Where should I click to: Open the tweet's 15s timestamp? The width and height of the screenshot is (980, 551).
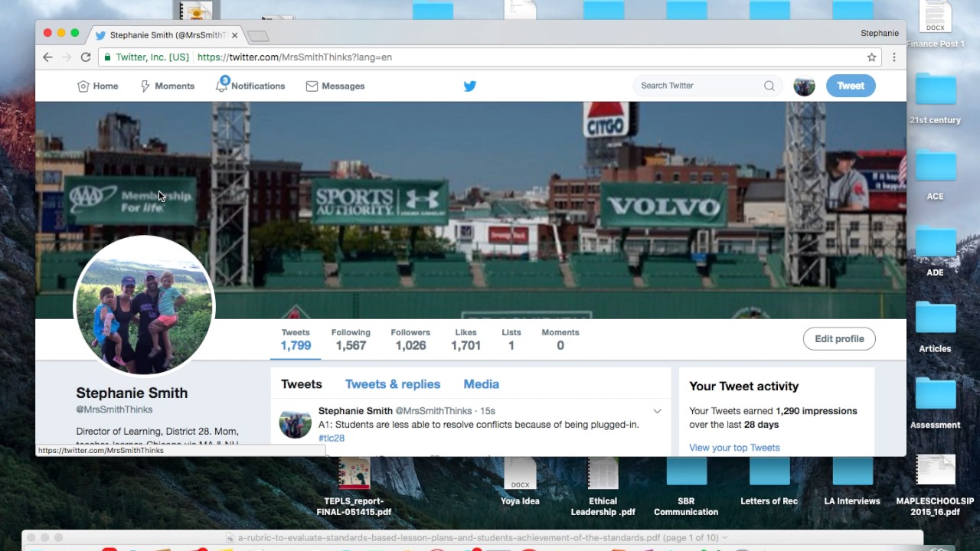pyautogui.click(x=488, y=412)
